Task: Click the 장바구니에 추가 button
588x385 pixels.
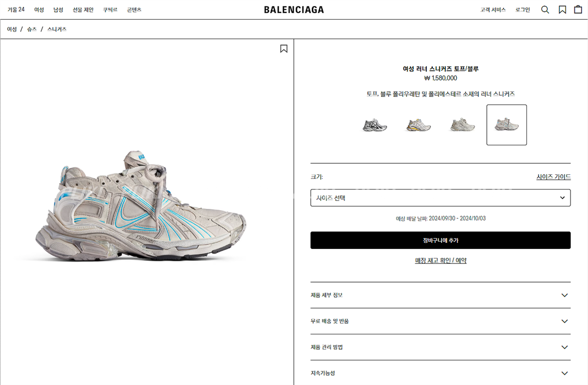Action: pyautogui.click(x=440, y=240)
